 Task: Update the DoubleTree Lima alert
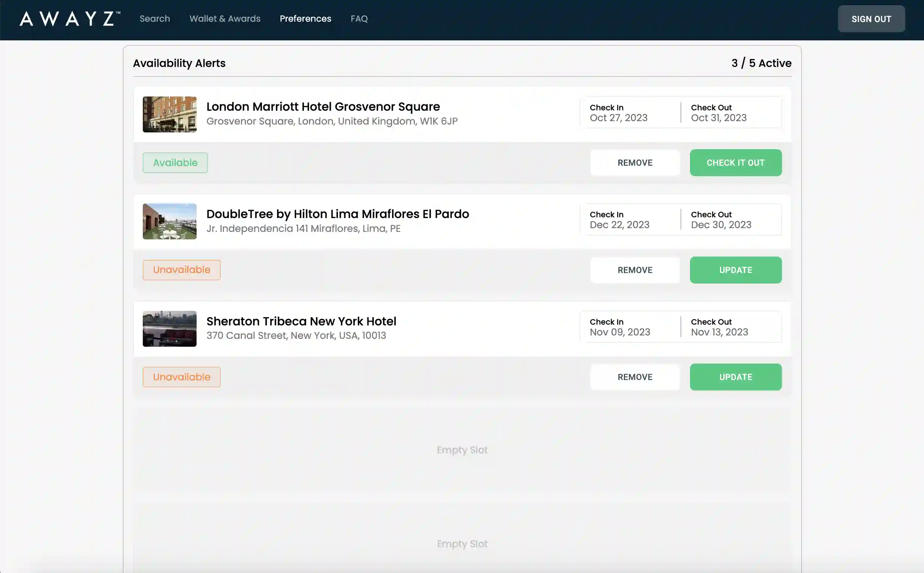(735, 270)
